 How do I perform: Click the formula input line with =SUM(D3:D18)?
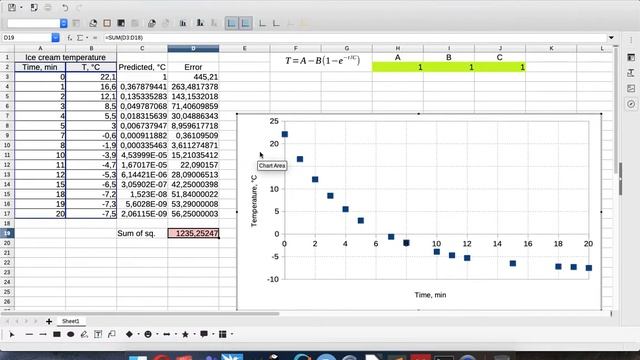point(354,38)
